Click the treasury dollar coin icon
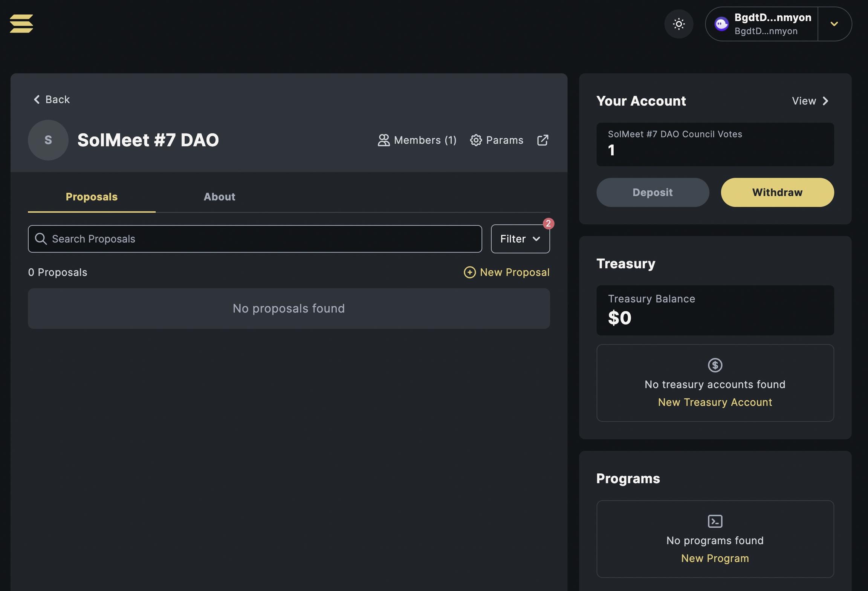 (x=715, y=365)
